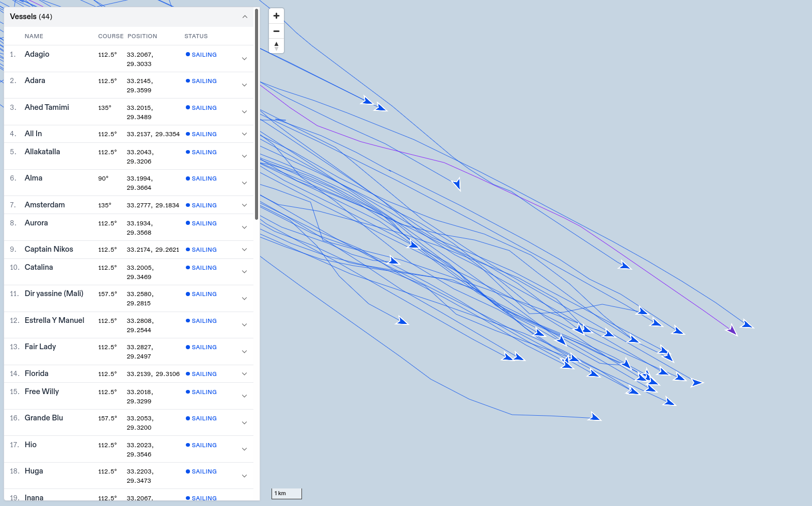Click the map zoom in button

tap(276, 16)
